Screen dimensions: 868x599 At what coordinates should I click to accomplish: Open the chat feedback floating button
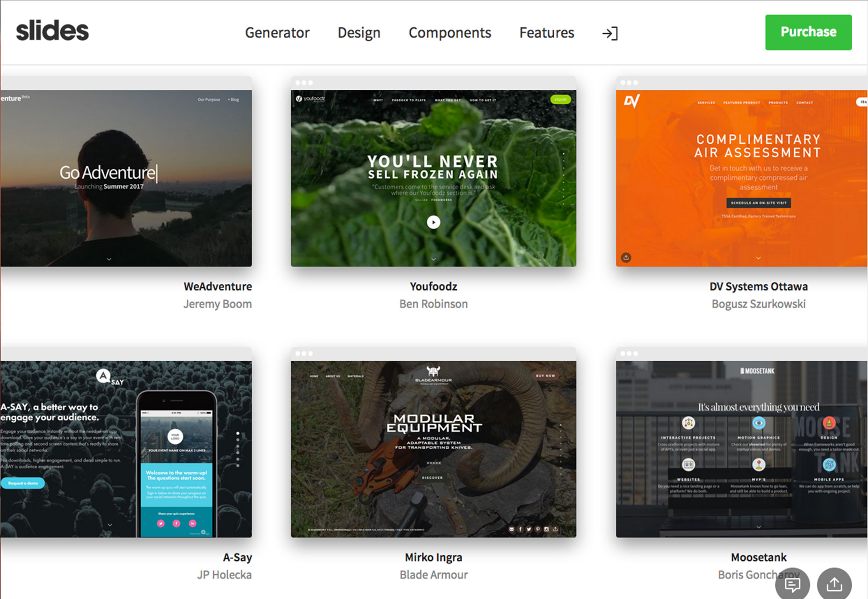[792, 584]
